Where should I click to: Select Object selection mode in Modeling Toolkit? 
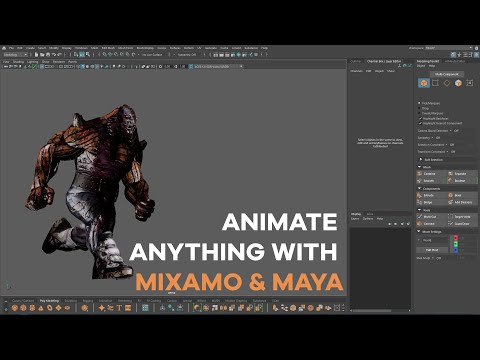click(424, 83)
